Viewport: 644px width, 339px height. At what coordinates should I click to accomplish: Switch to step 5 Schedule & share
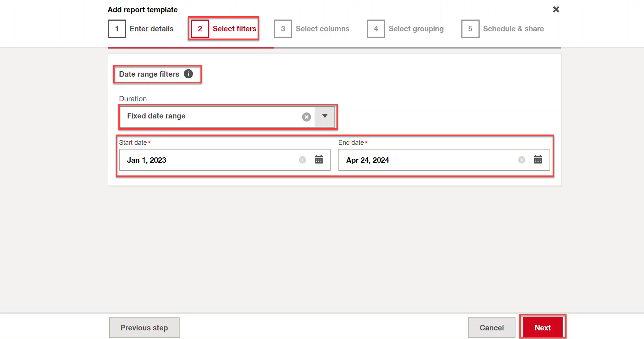pyautogui.click(x=503, y=28)
